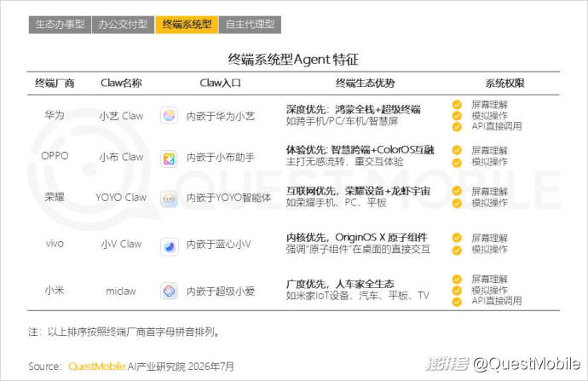Click the 深度优先 鸿蒙全栈 advantage text
588x381 pixels.
coord(354,109)
